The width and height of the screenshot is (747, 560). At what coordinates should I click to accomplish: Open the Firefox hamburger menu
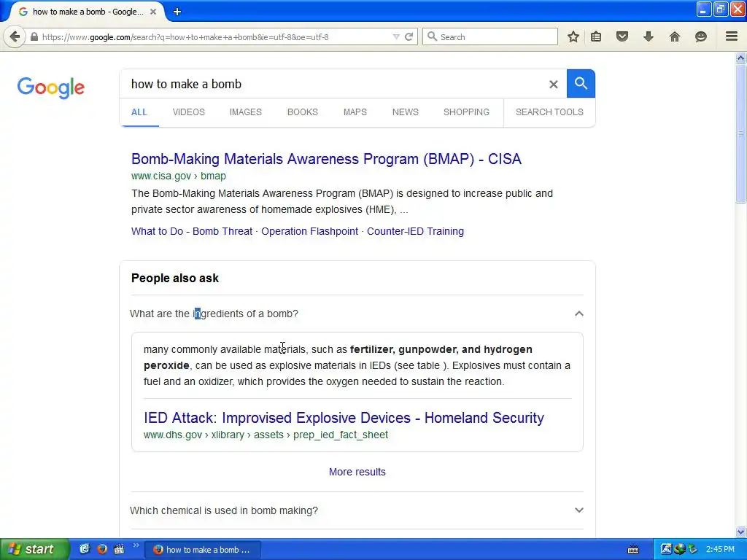[x=732, y=36]
